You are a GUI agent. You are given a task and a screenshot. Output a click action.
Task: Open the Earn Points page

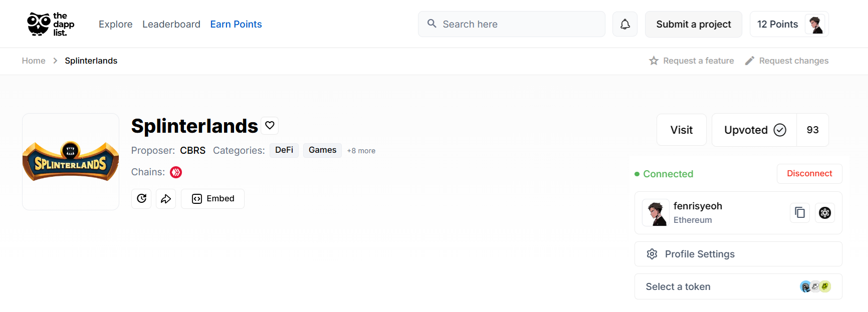pyautogui.click(x=236, y=24)
